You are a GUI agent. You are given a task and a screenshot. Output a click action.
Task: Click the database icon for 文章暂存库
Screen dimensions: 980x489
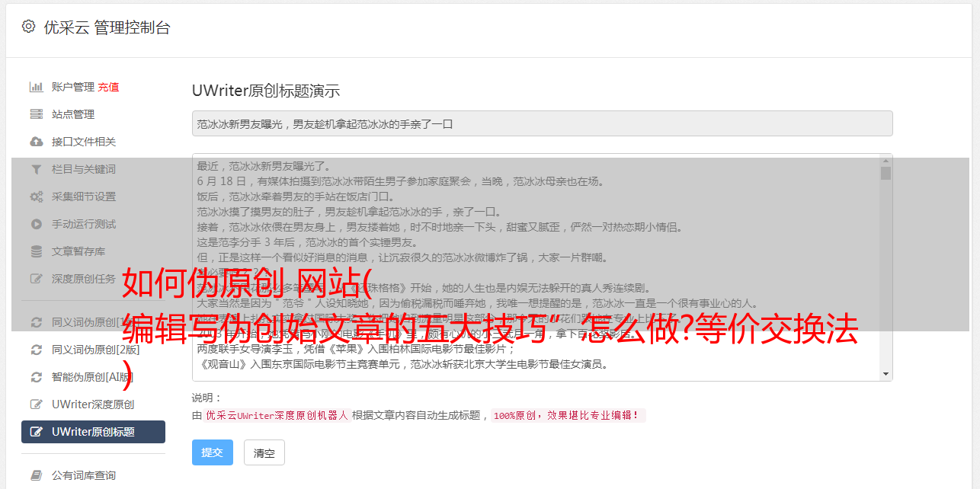pos(36,251)
